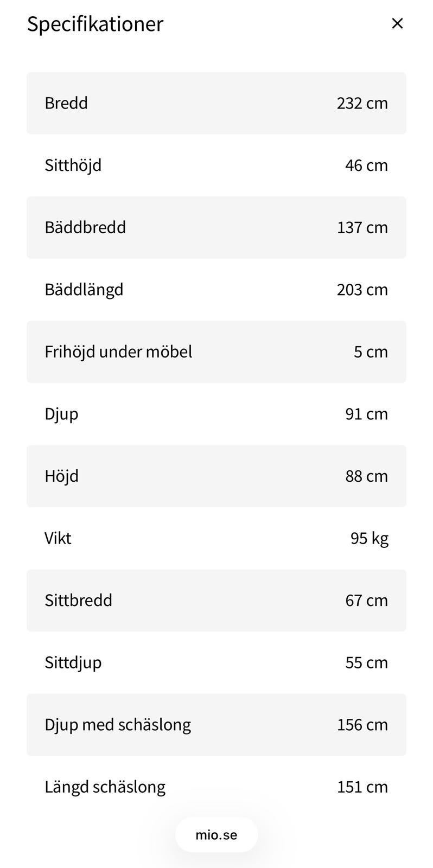Screen dimensions: 433x868
Task: Select the Sittbredd row
Action: [216, 600]
